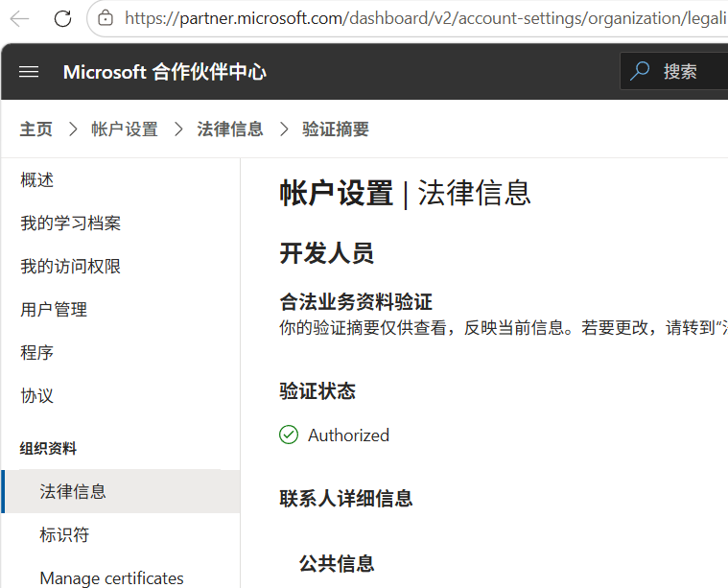Click the 帐户设置 | 法律信息 page heading

(x=406, y=193)
